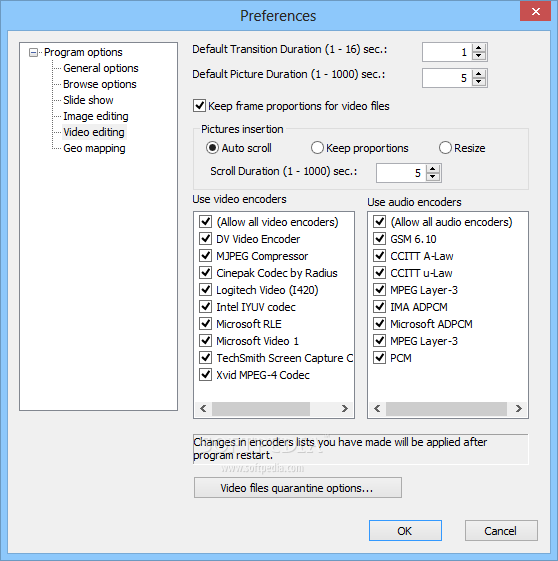Click video encoders list left scroll arrow
This screenshot has width=558, height=561.
coord(203,409)
